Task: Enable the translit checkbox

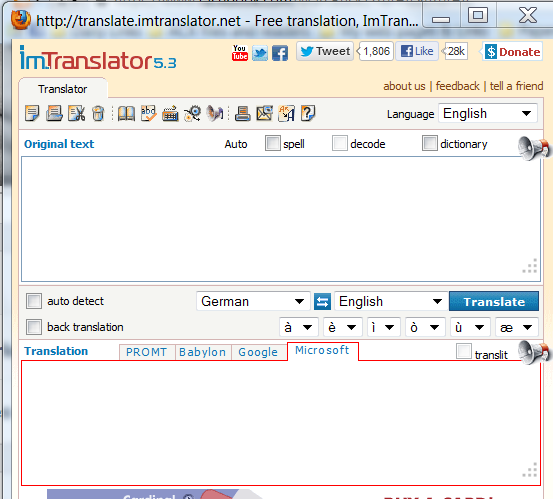Action: click(464, 351)
